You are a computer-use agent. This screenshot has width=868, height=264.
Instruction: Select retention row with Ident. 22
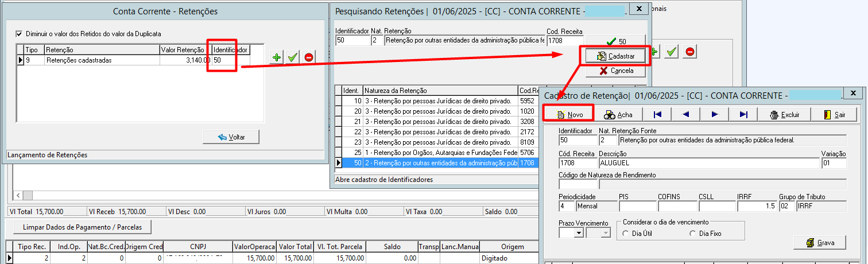[x=438, y=132]
